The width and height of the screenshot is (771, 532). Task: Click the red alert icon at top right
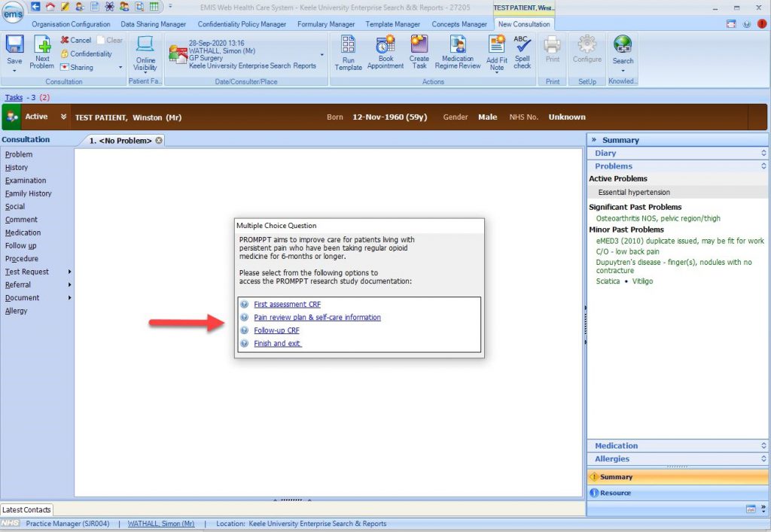[x=762, y=24]
